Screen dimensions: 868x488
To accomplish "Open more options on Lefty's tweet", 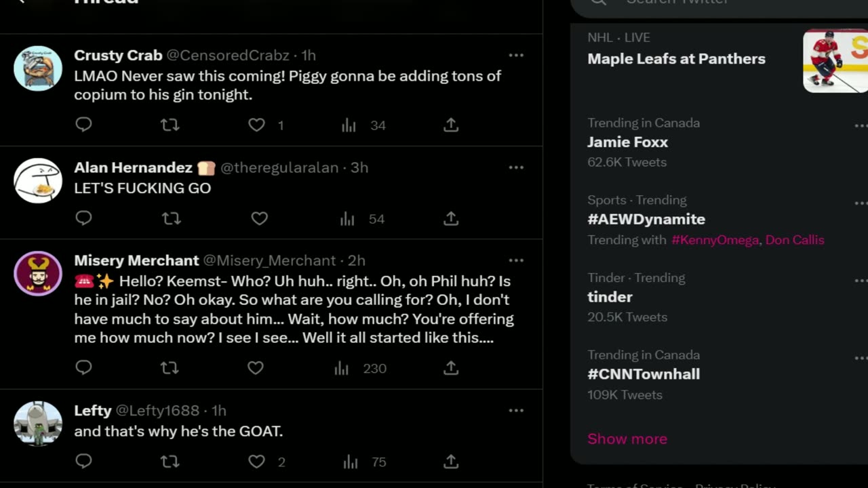I will pos(516,410).
